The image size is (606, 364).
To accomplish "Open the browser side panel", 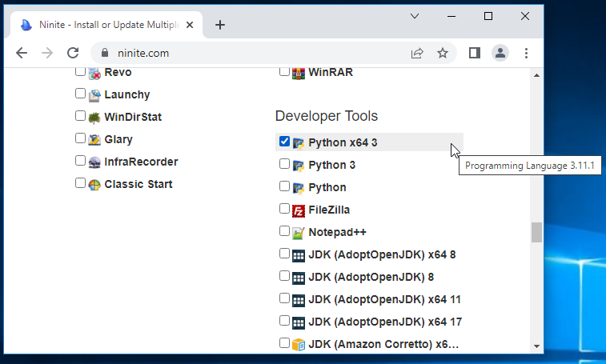I will [475, 53].
